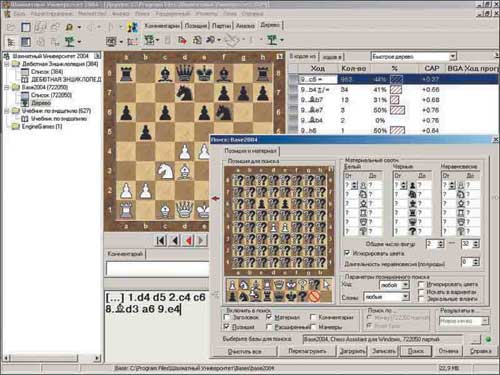Click the red arrow beside the search board

pyautogui.click(x=216, y=199)
